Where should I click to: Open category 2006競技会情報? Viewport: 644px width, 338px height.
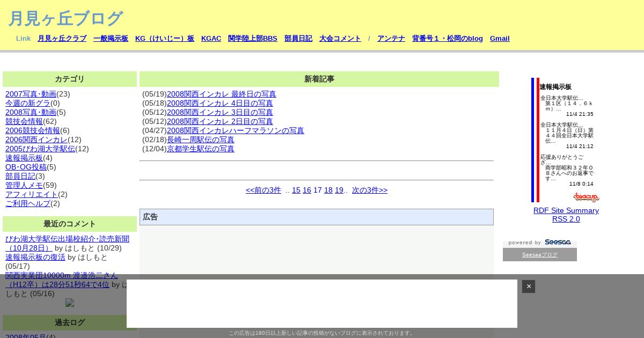33,130
